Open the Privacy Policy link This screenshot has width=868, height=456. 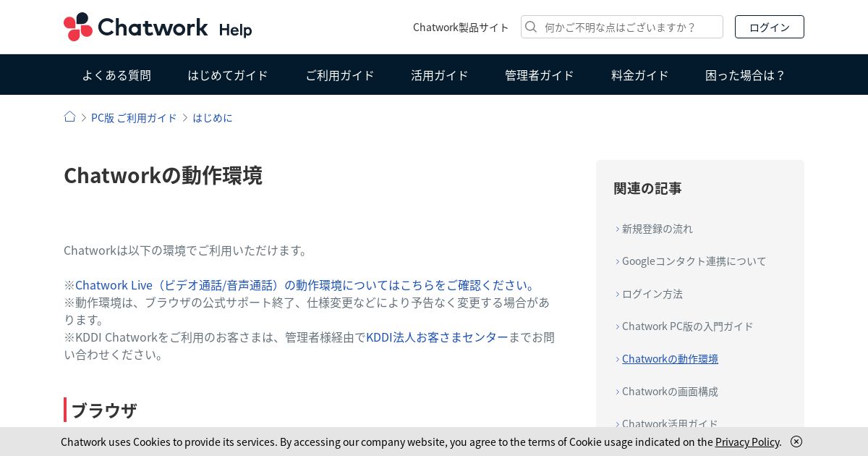(x=748, y=442)
